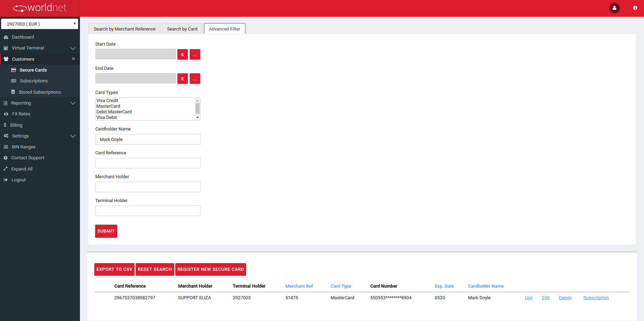
Task: Switch to Search by Merchant Reference tab
Action: pyautogui.click(x=124, y=29)
